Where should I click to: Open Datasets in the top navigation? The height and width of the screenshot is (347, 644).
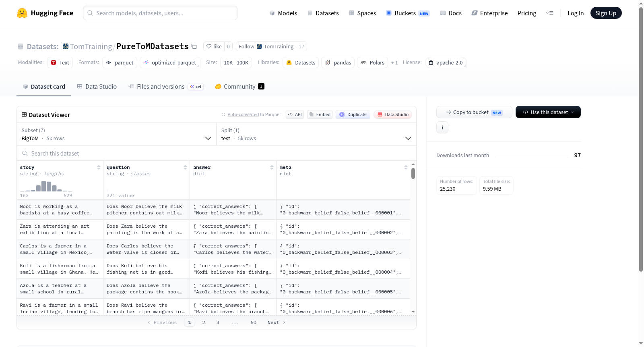click(323, 13)
